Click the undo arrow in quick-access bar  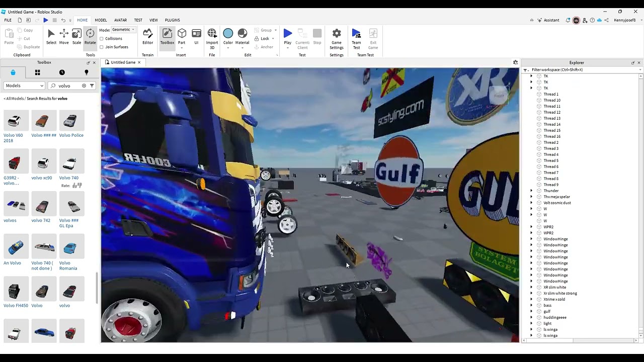point(63,20)
